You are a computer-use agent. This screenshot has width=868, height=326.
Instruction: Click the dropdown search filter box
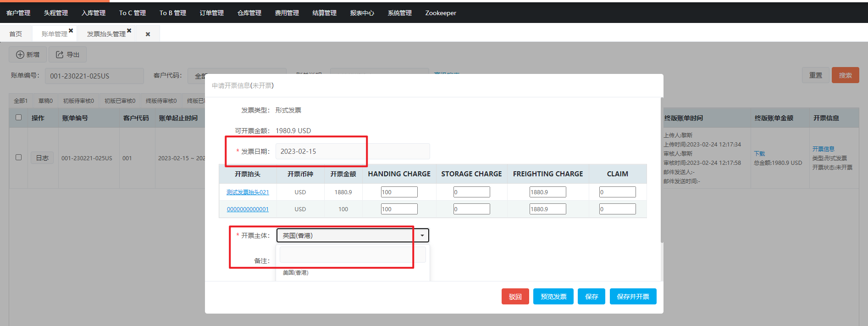click(353, 254)
